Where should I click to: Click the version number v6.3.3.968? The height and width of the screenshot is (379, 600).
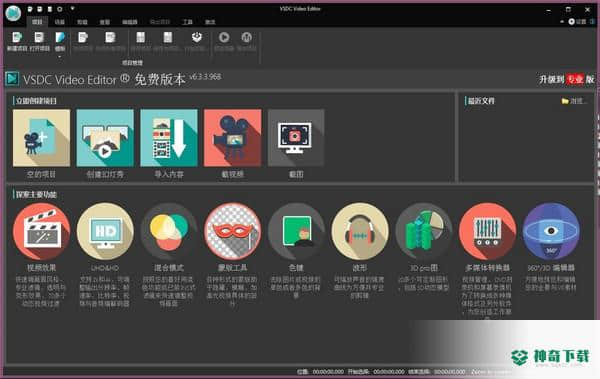tap(205, 77)
